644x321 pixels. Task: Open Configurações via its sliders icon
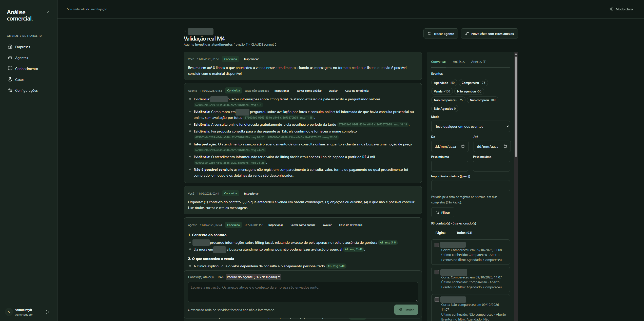10,90
